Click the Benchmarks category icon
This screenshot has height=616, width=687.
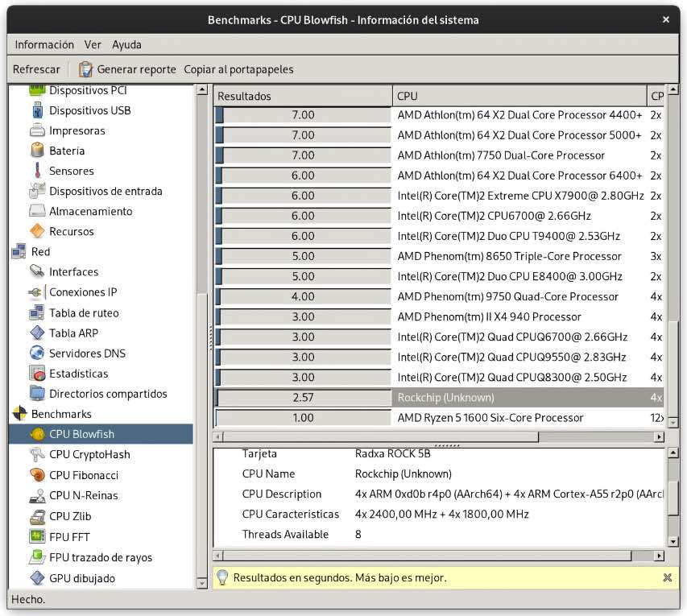click(x=19, y=414)
